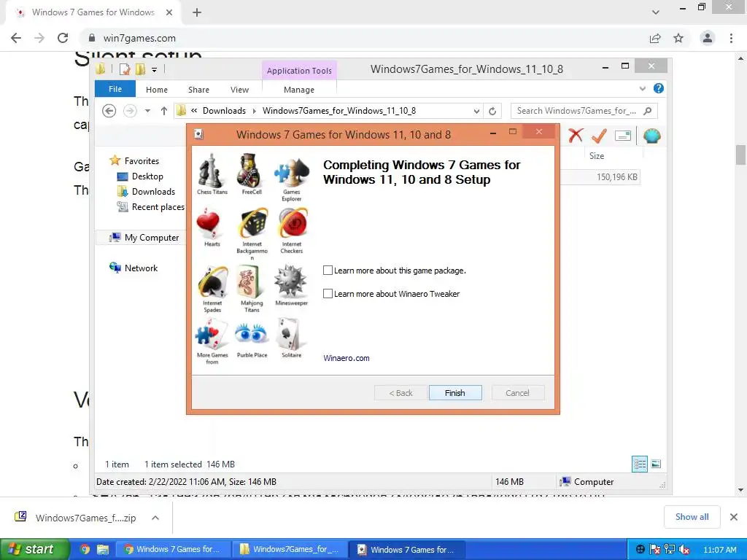Click the More Games puzzle icon

[212, 334]
